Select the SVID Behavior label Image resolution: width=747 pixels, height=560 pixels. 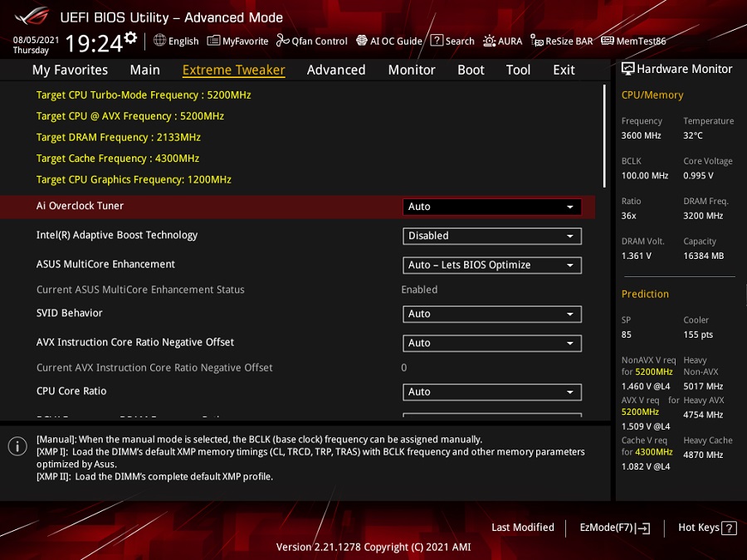click(70, 313)
